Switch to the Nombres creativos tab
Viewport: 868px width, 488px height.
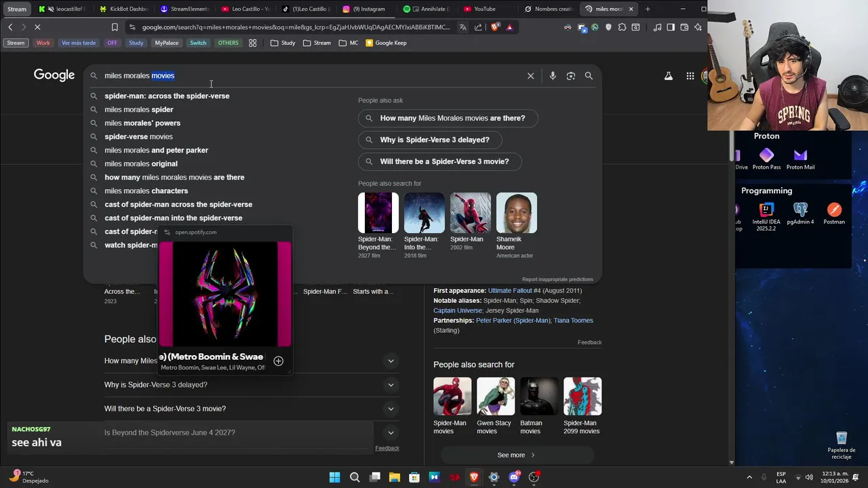[549, 9]
